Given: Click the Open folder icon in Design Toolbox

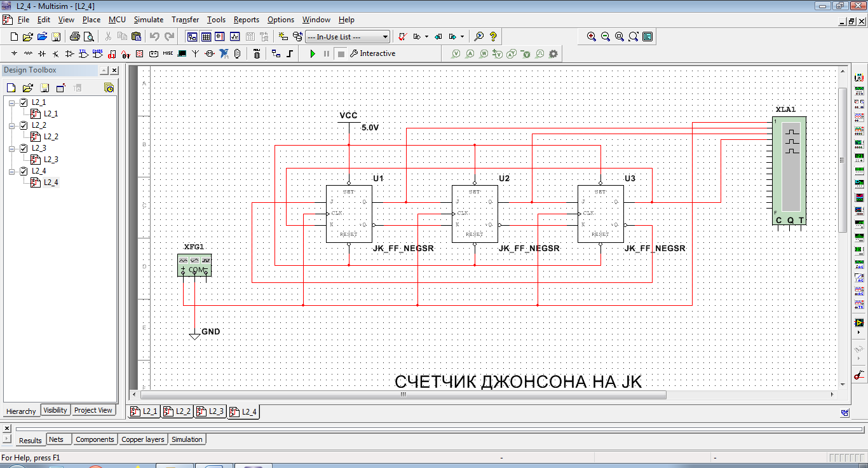Looking at the screenshot, I should click(x=27, y=88).
